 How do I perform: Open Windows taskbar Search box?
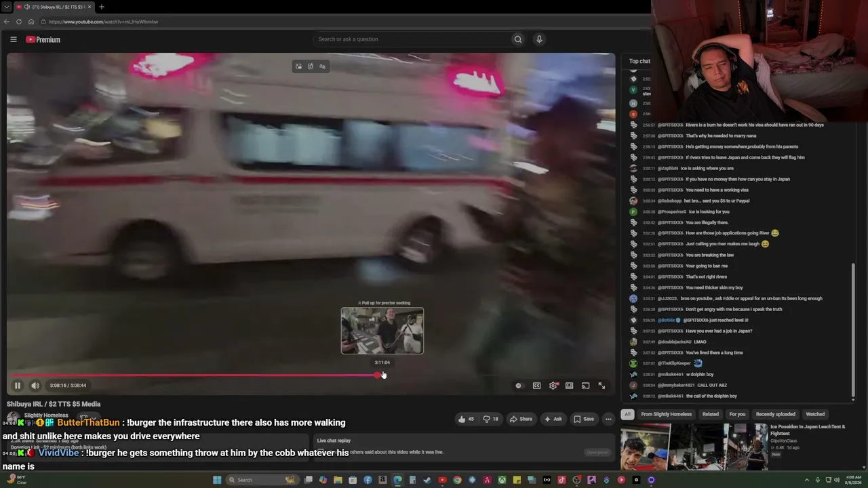pos(262,480)
